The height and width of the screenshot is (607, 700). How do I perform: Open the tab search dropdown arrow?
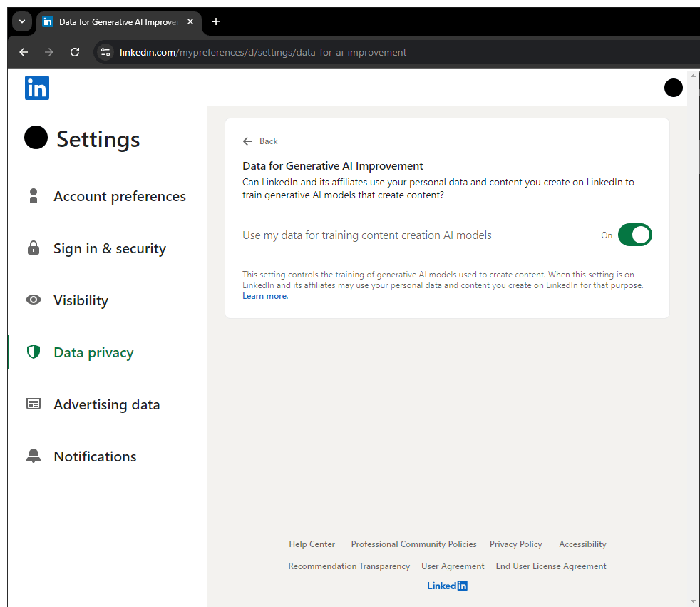22,21
